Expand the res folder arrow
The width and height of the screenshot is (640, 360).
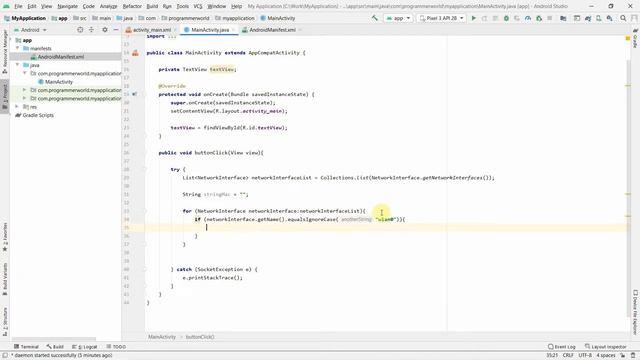click(17, 107)
